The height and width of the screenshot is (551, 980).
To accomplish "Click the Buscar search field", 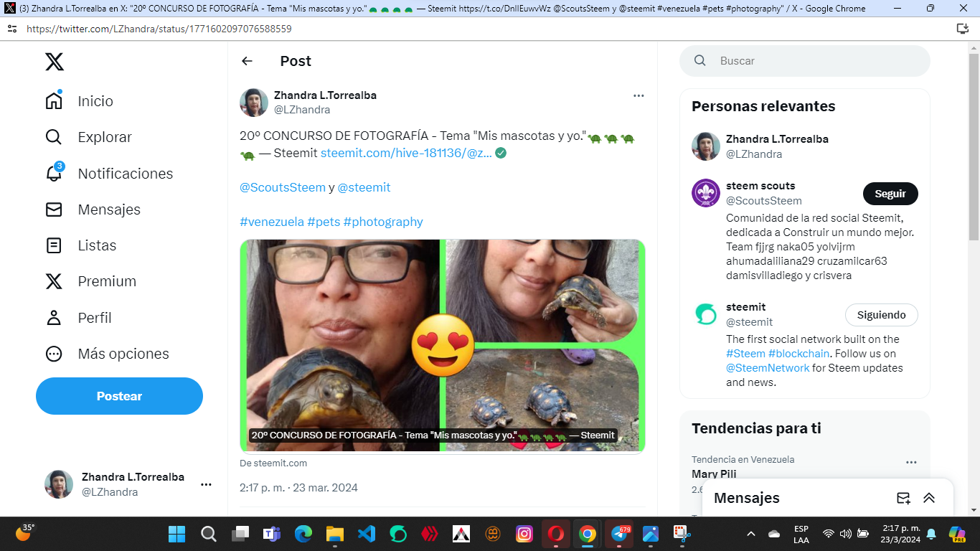I will click(x=805, y=61).
